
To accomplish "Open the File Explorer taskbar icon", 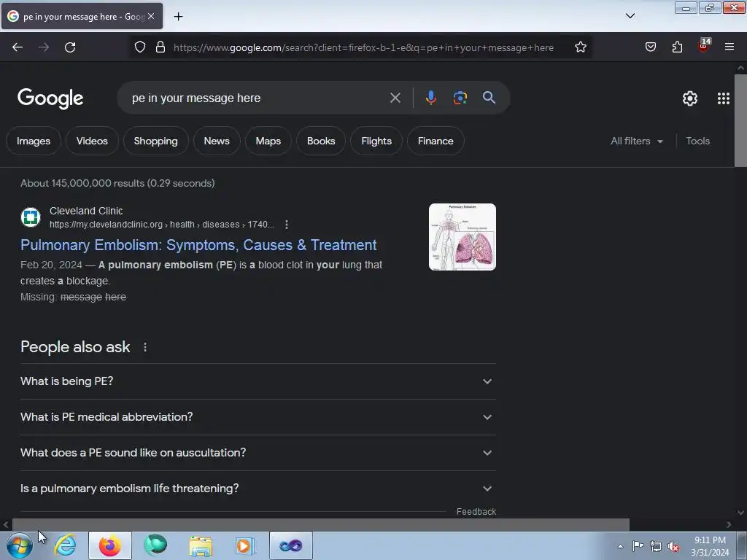I will (201, 545).
